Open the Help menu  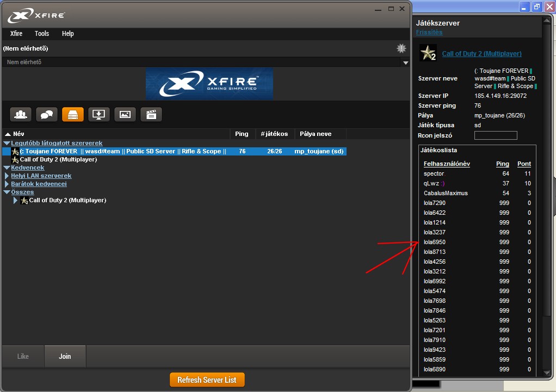click(x=67, y=34)
